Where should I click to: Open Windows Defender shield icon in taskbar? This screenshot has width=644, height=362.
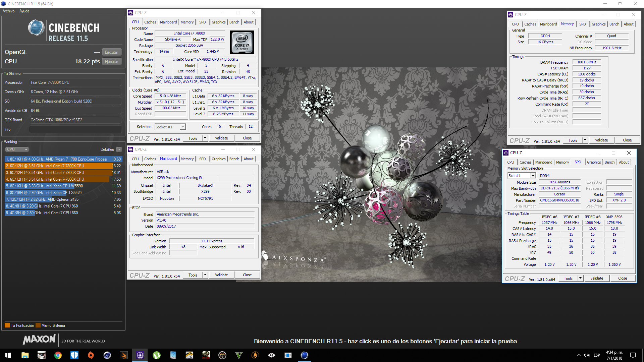coord(74,355)
